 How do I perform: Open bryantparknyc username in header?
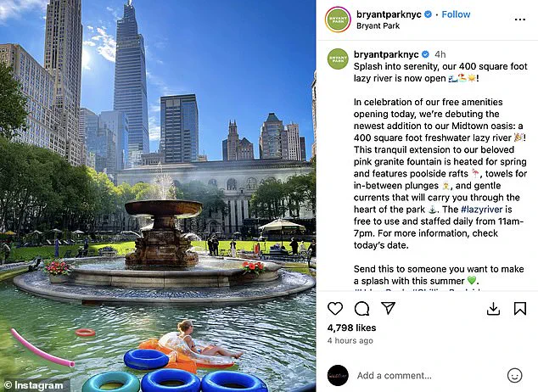(389, 14)
